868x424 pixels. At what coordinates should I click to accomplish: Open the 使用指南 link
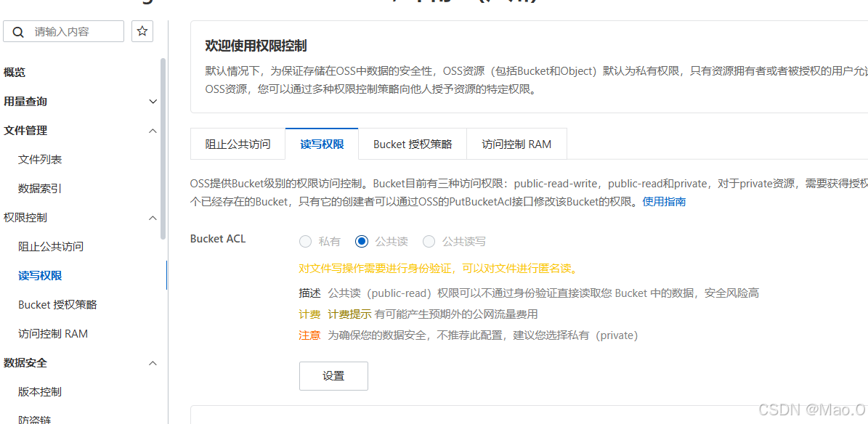point(665,202)
